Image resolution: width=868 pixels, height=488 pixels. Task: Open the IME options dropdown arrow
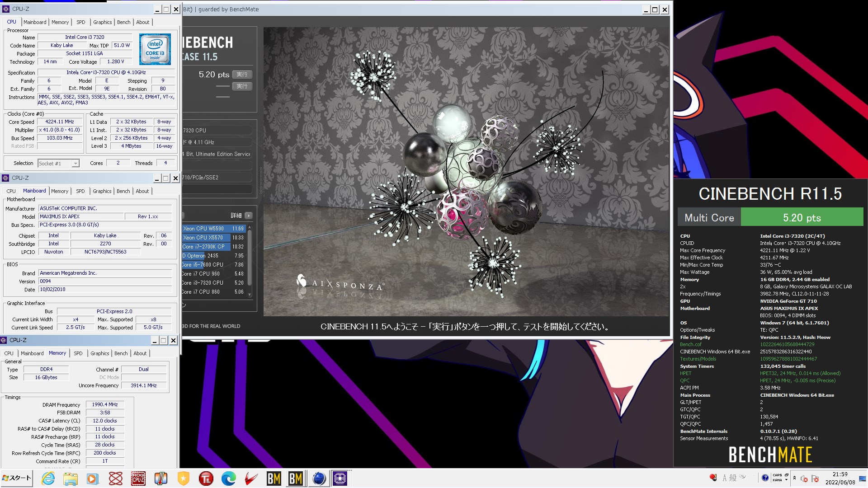click(x=787, y=480)
